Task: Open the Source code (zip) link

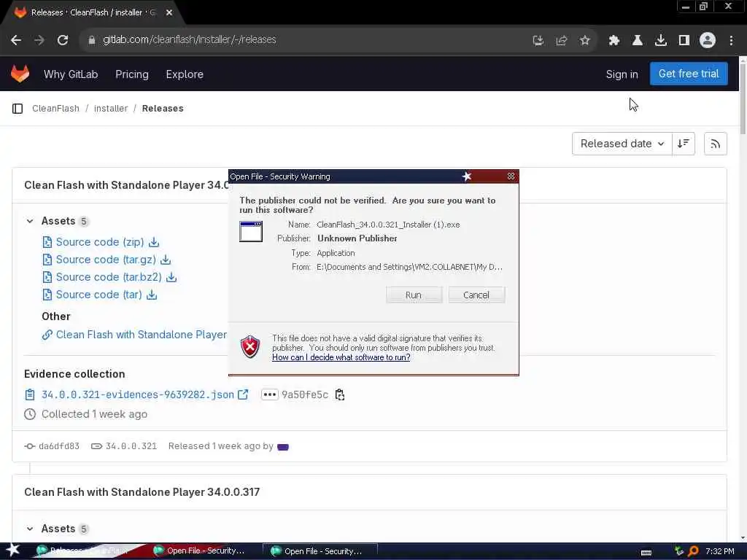Action: click(100, 242)
